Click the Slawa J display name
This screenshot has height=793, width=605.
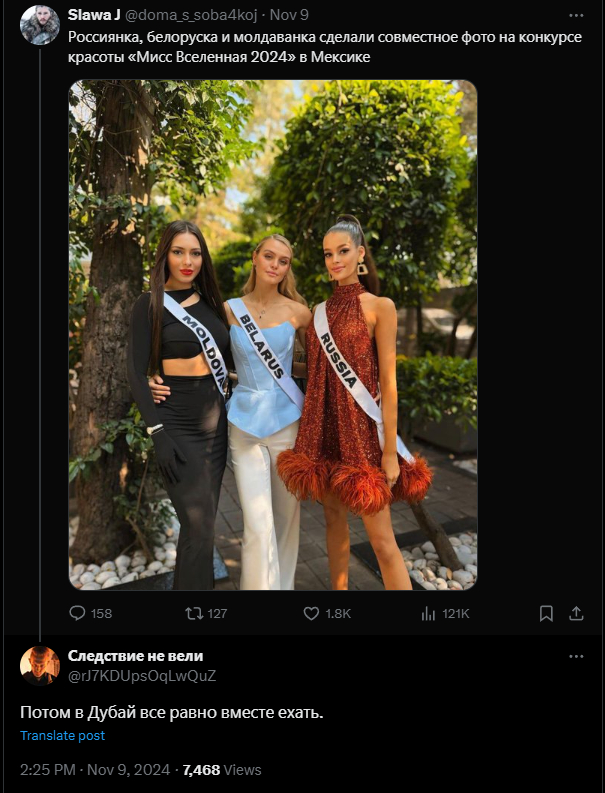tap(94, 15)
